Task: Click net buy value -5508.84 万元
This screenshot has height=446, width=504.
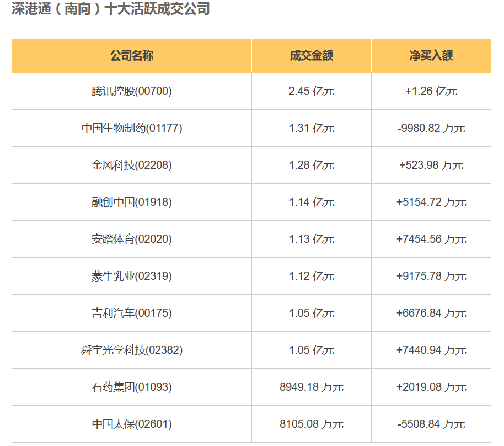Action: (431, 424)
